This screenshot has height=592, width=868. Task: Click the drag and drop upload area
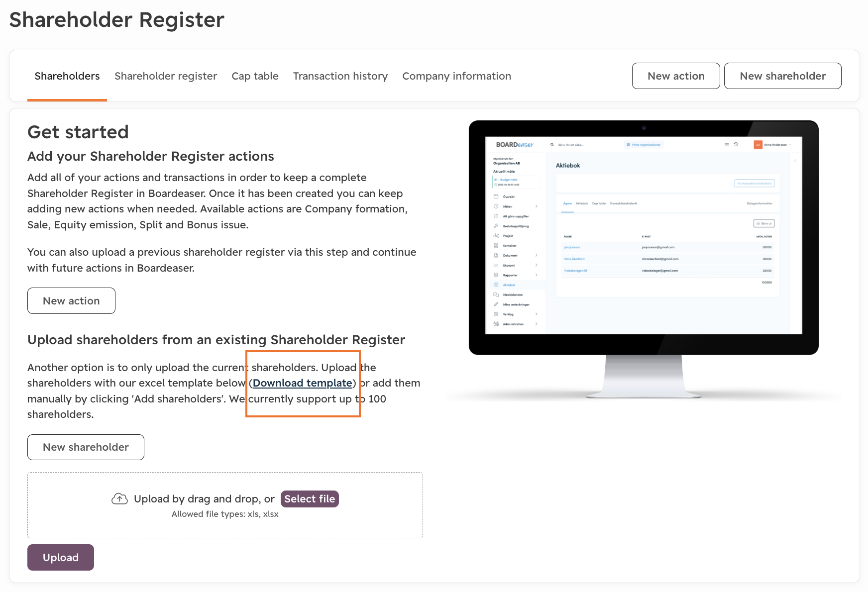[225, 505]
